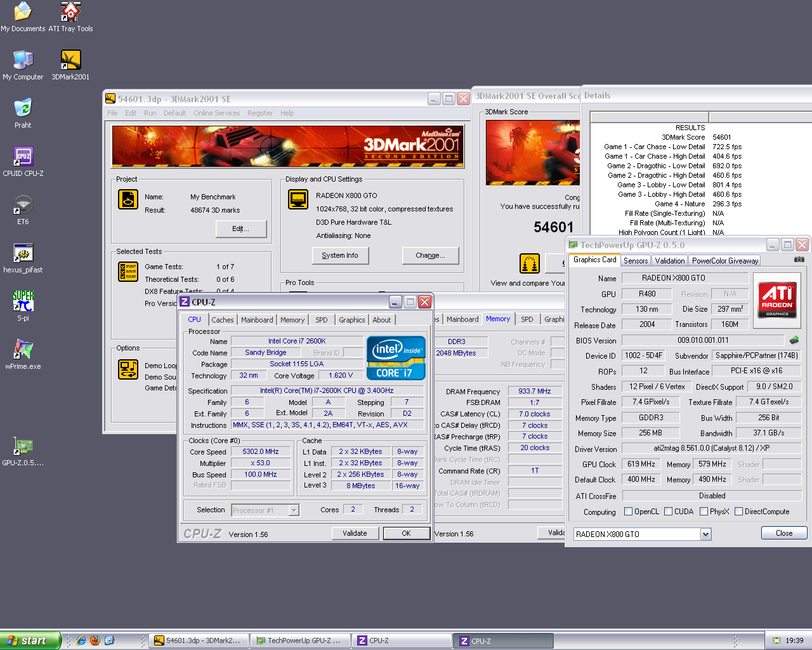Click the 54601 overall score number

click(x=553, y=227)
